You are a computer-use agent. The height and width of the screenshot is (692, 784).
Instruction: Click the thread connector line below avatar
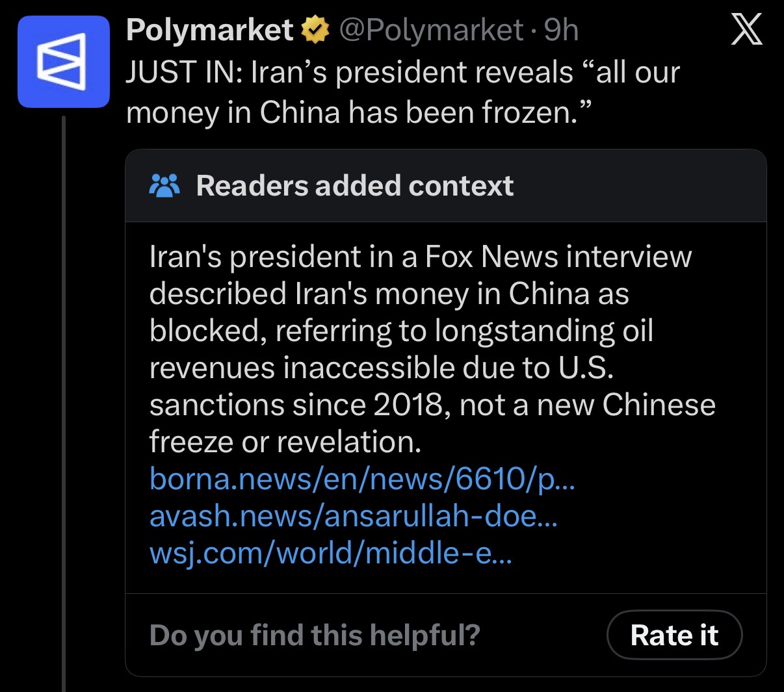pos(64,403)
